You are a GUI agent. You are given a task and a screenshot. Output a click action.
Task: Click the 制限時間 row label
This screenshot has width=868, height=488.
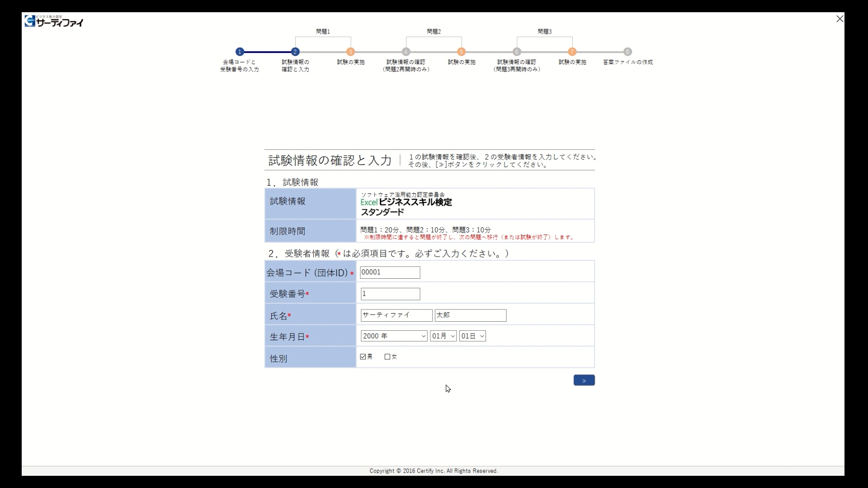point(288,231)
